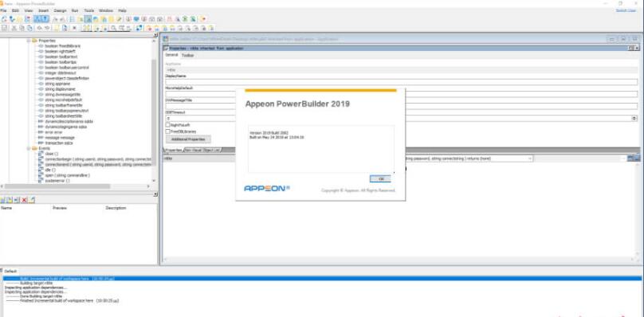644x317 pixels.
Task: Open the Edit menu
Action: coord(15,10)
